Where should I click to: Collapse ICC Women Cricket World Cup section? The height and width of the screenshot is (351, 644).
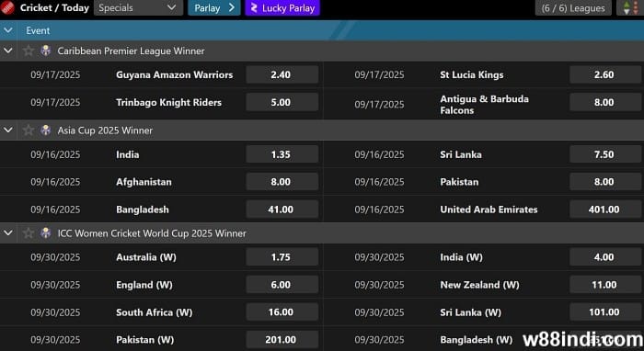(8, 233)
